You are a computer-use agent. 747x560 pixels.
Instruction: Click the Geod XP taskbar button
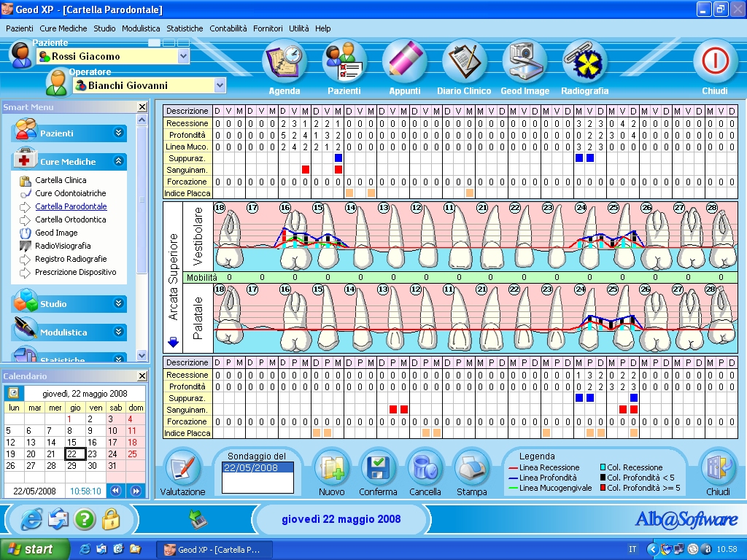(x=214, y=550)
